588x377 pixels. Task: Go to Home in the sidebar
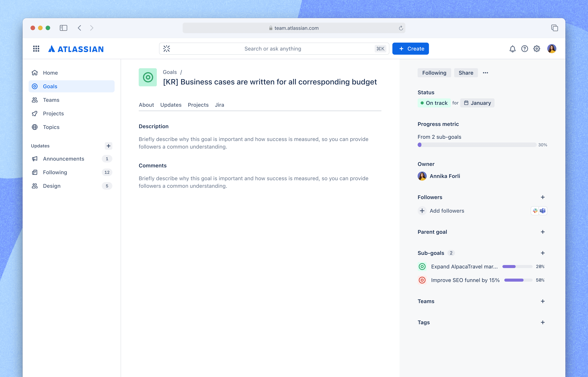coord(71,73)
